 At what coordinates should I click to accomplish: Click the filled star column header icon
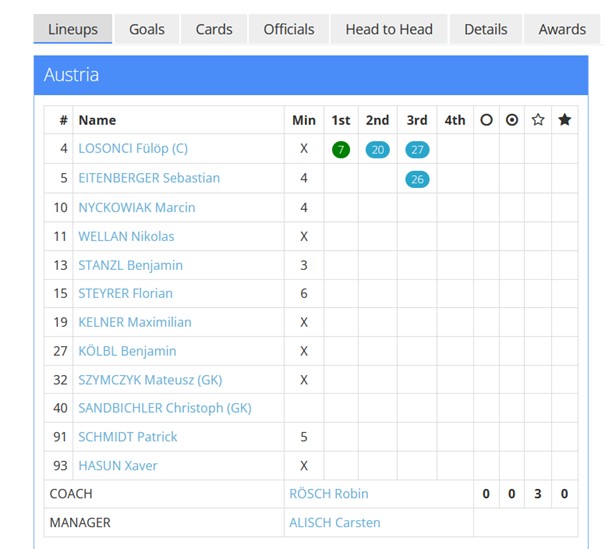pos(564,120)
